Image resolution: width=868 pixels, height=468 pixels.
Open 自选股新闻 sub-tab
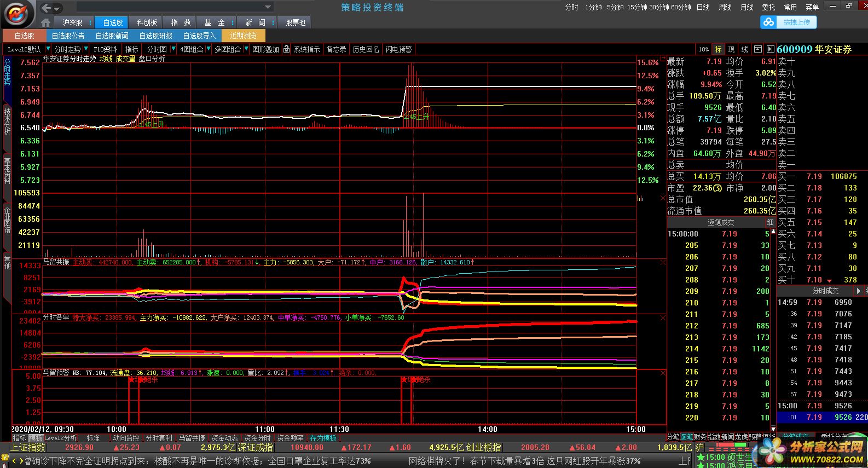(112, 36)
